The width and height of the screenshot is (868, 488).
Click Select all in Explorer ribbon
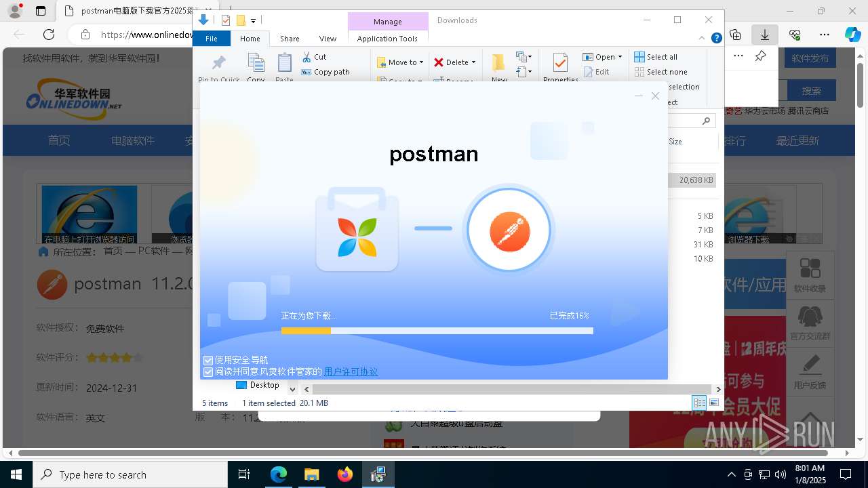pos(655,57)
